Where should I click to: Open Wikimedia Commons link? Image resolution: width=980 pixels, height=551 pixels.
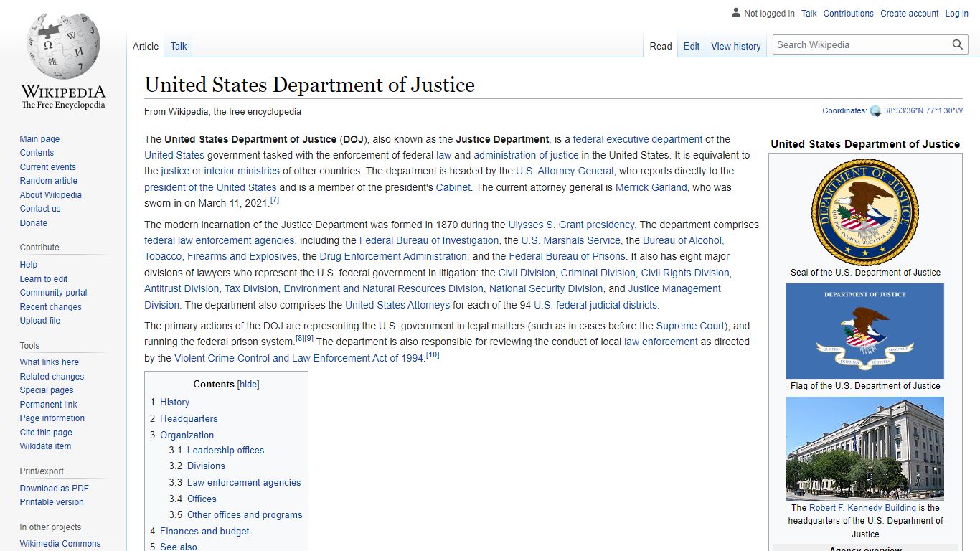[60, 544]
